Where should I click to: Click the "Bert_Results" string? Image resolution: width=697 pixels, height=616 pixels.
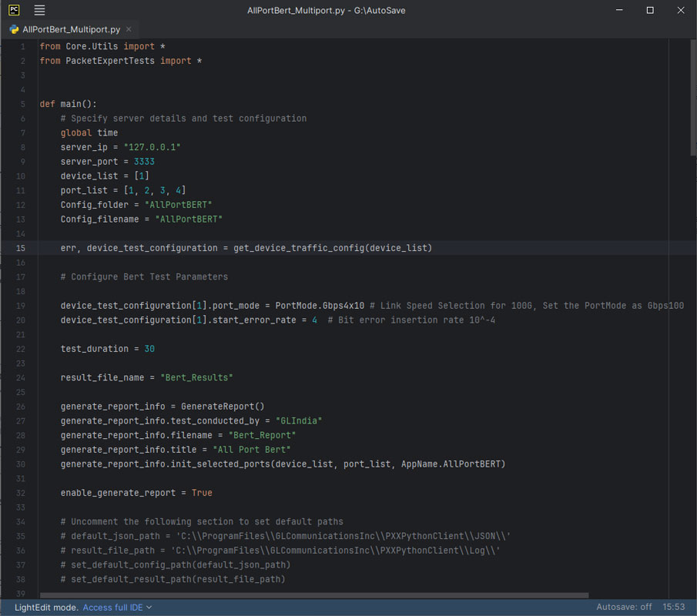coord(196,378)
